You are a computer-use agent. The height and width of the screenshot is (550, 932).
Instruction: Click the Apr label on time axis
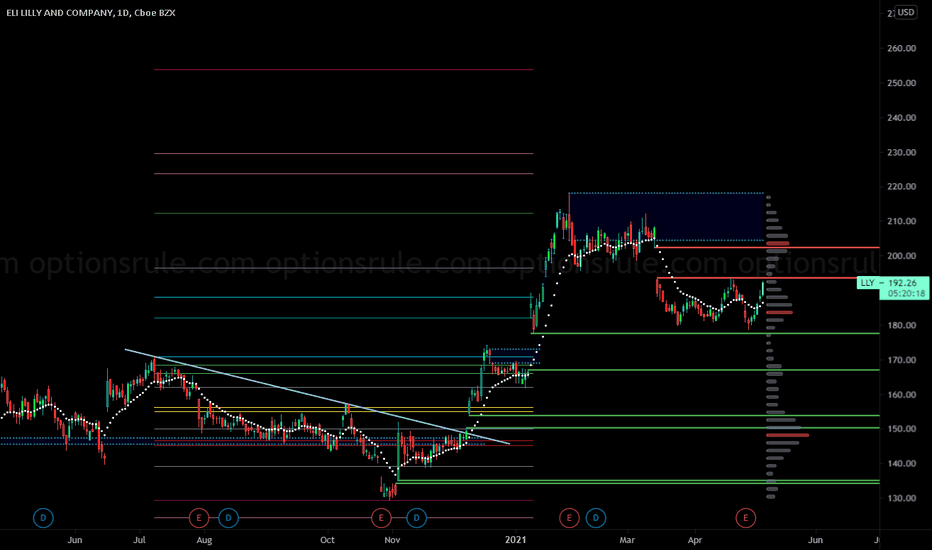coord(695,540)
